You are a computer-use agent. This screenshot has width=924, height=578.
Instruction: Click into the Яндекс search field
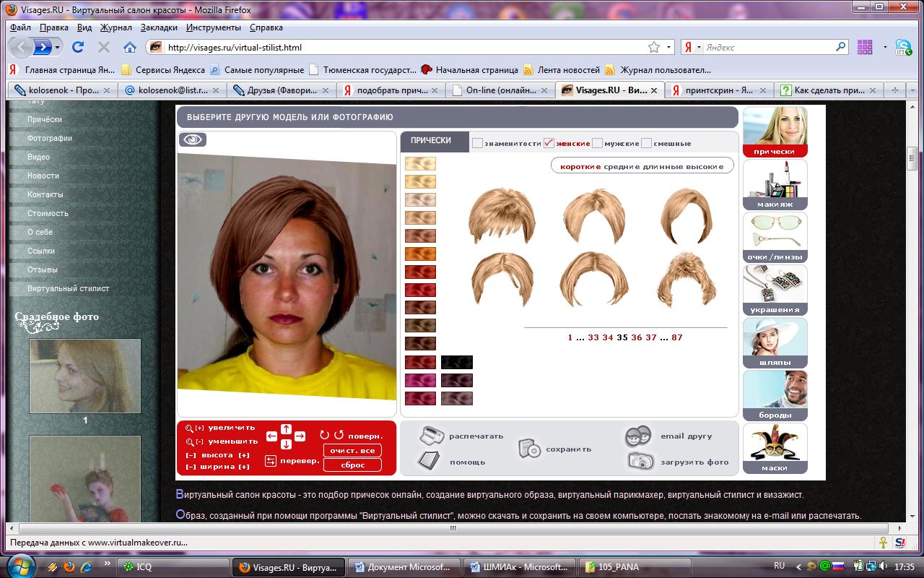(769, 47)
